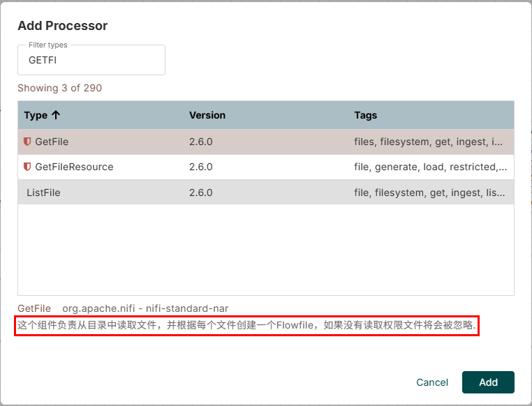
Task: Click 'org.apache.nifi - nifi-standard-nar' bundle text
Action: tap(145, 308)
